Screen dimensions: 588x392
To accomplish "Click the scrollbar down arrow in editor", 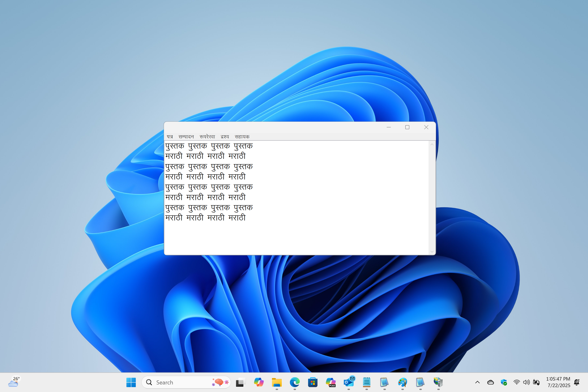I will (x=432, y=252).
